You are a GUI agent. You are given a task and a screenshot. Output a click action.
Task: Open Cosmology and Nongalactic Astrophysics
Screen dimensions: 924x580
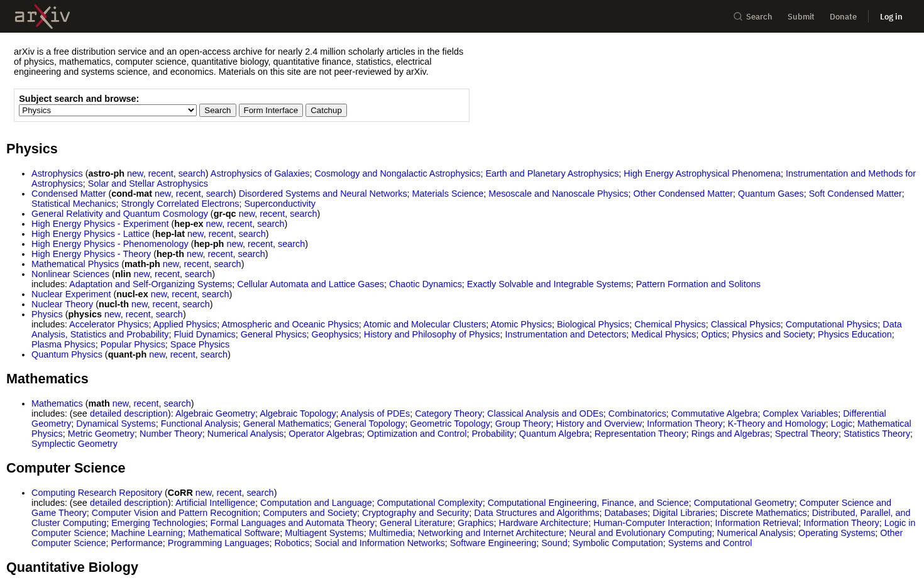coord(397,173)
